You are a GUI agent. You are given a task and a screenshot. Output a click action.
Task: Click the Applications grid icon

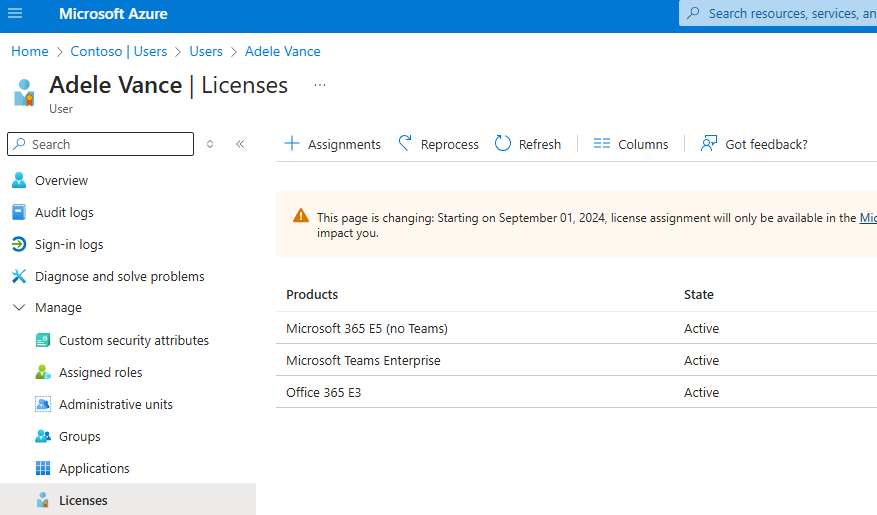pos(43,468)
